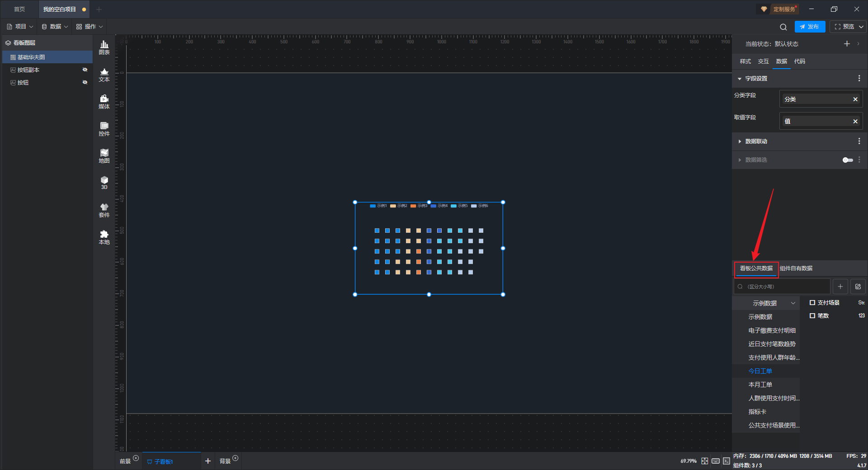Toggle visibility of the 按钮副本 layer
The width and height of the screenshot is (868, 470).
(85, 70)
